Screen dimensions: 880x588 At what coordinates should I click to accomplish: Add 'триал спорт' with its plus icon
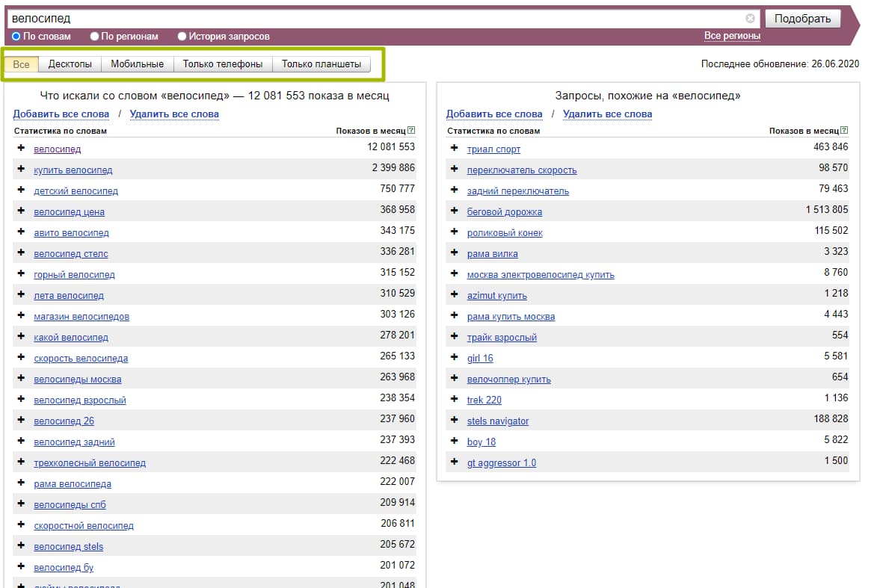click(x=454, y=149)
